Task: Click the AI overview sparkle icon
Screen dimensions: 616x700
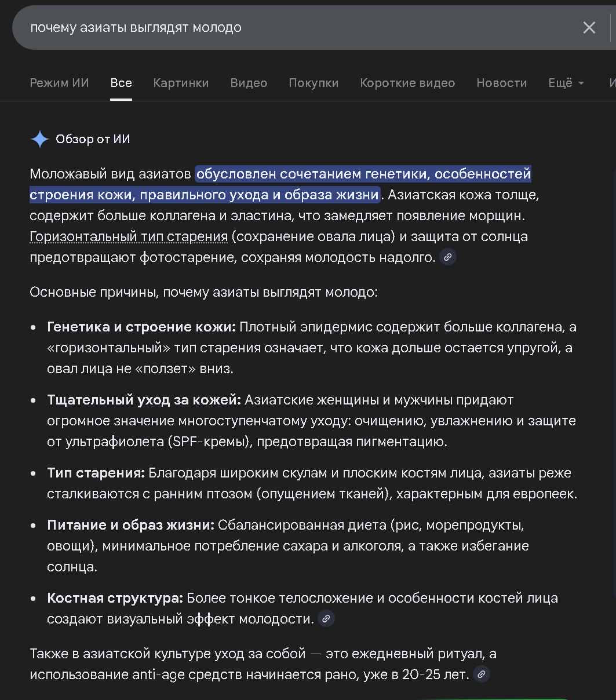Action: [x=40, y=139]
